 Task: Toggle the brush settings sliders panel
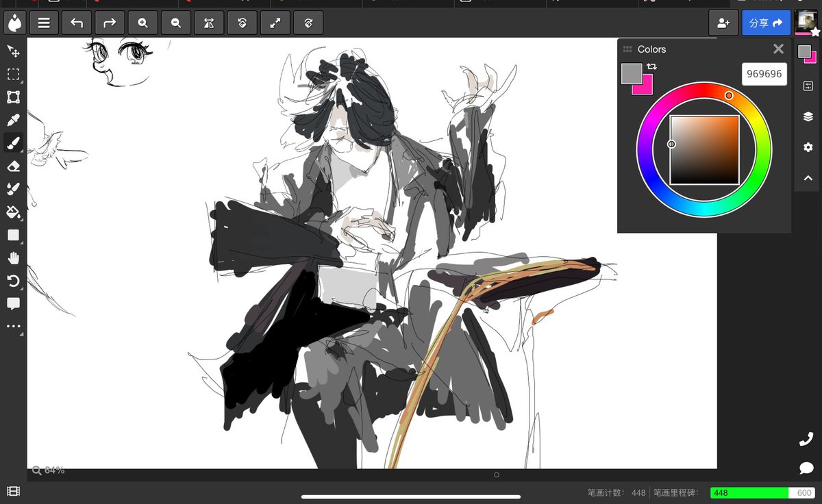pyautogui.click(x=808, y=86)
